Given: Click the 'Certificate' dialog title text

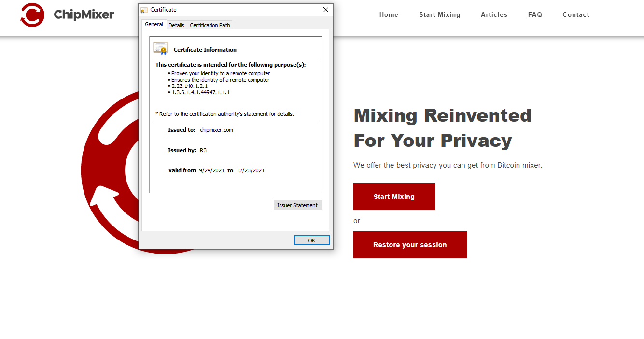Looking at the screenshot, I should pyautogui.click(x=163, y=10).
